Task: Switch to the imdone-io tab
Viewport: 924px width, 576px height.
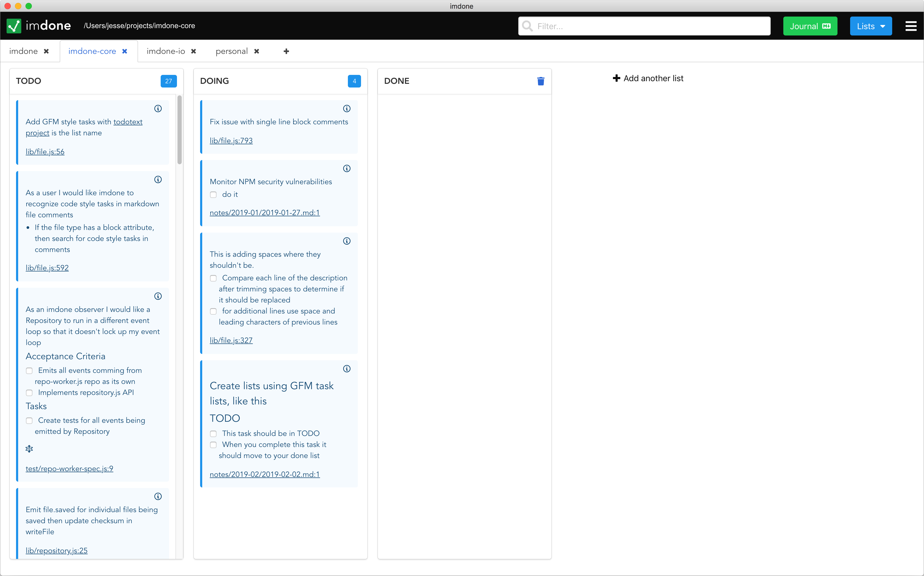Action: pyautogui.click(x=165, y=51)
